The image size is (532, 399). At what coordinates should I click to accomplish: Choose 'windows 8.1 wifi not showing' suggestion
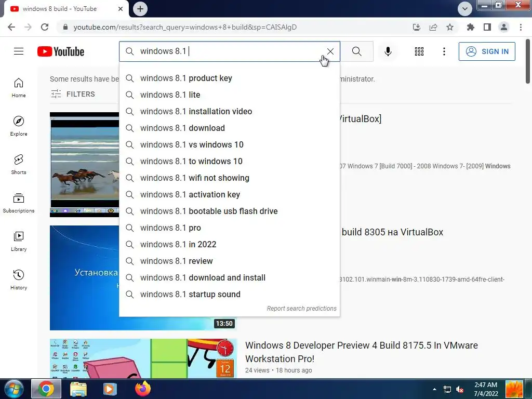coord(229,178)
